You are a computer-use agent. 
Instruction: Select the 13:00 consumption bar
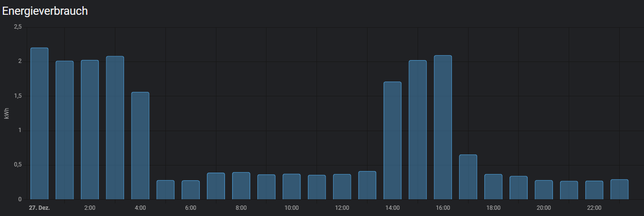coord(368,185)
